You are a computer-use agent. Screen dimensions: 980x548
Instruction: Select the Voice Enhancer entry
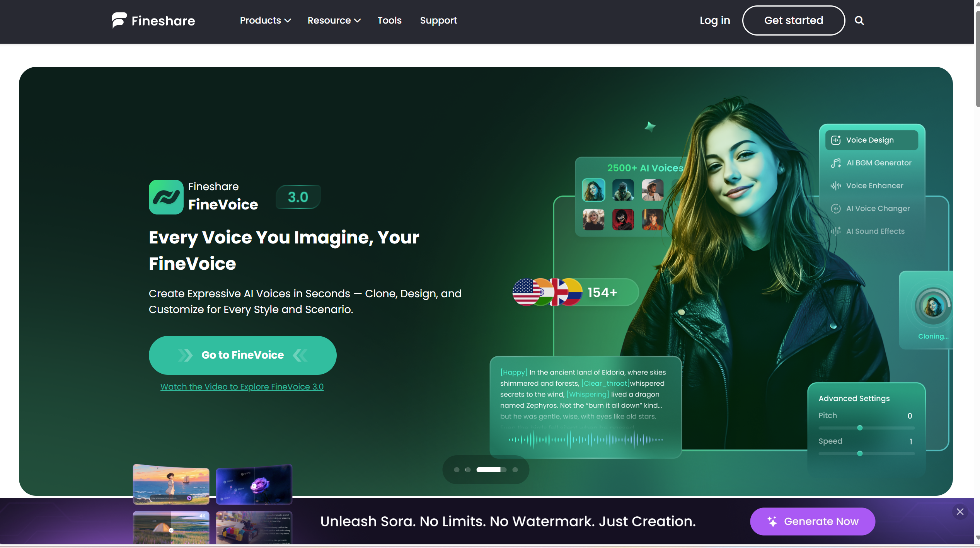click(x=872, y=186)
